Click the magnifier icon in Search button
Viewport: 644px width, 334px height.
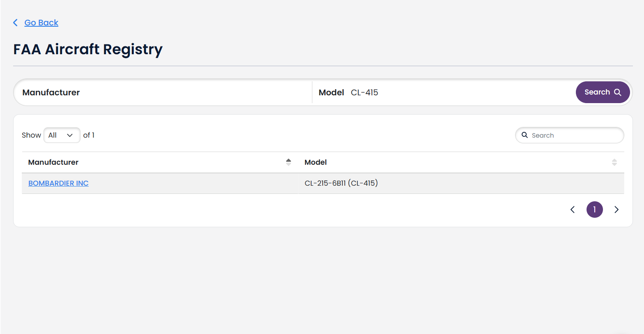click(x=617, y=92)
